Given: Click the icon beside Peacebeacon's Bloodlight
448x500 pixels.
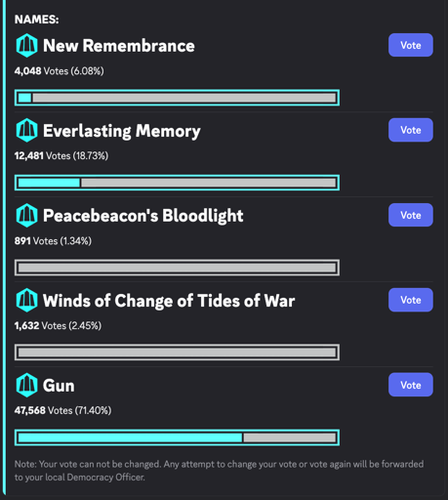Looking at the screenshot, I should coord(26,215).
